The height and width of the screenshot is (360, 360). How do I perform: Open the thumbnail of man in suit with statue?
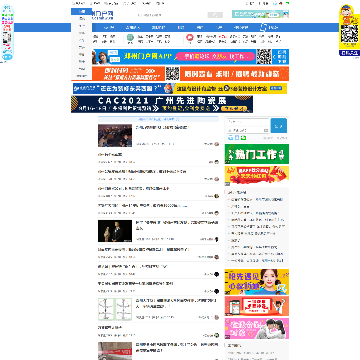pos(115,231)
